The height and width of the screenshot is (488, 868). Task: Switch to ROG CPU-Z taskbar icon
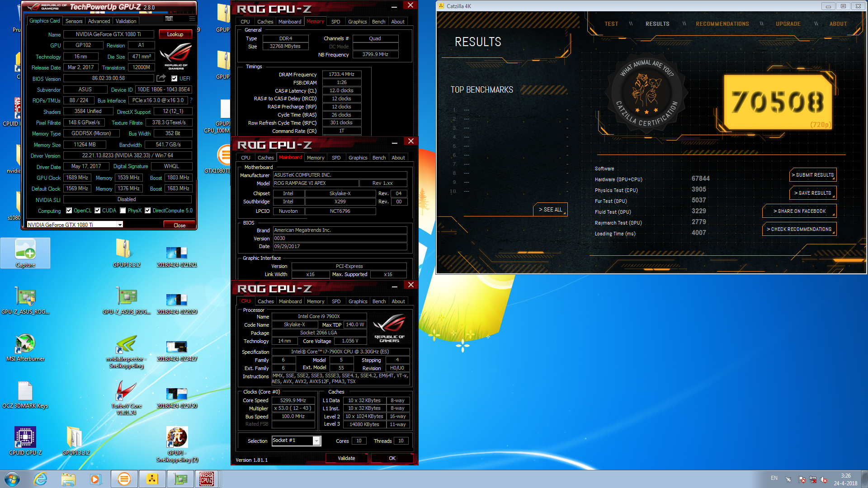207,479
